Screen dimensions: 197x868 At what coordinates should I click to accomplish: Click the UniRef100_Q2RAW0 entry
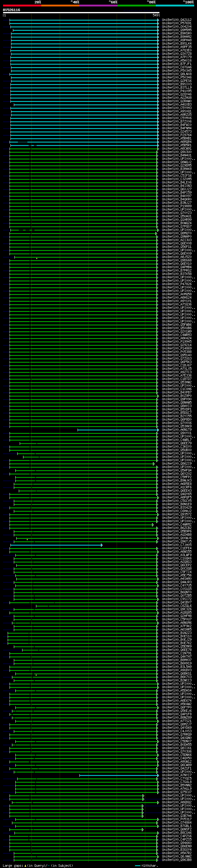(176, 101)
